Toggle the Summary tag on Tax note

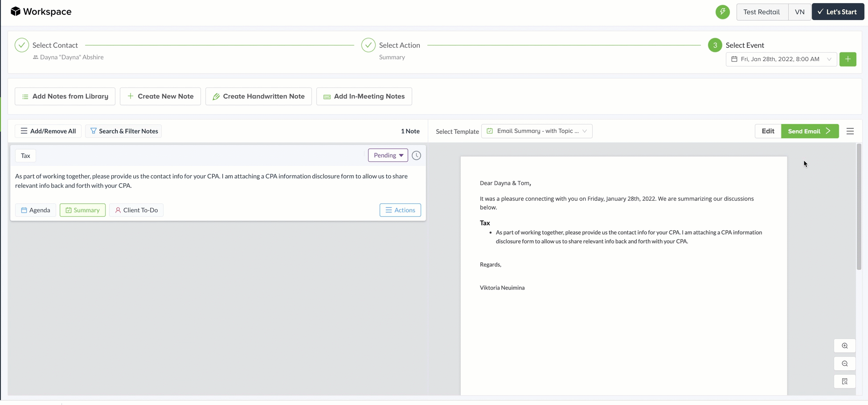pos(82,210)
